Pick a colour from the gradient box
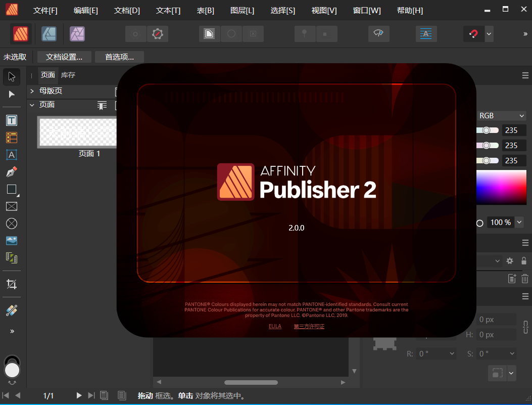 pyautogui.click(x=502, y=188)
